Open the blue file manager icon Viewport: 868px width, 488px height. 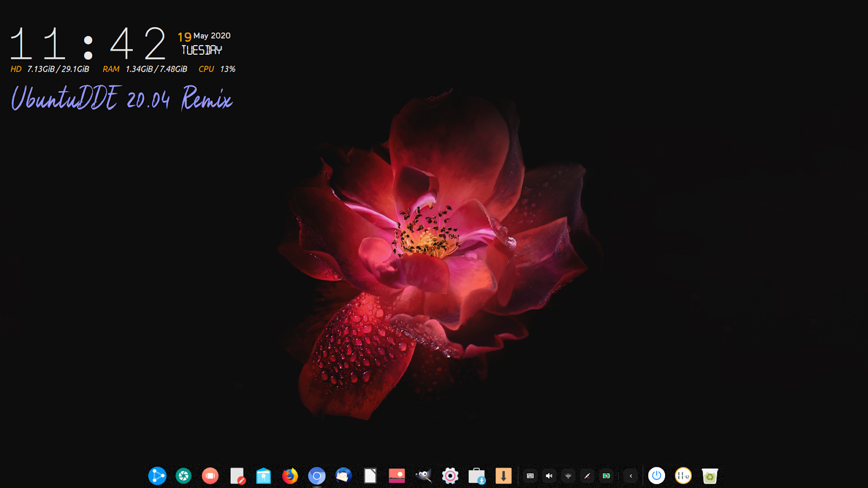click(x=264, y=476)
